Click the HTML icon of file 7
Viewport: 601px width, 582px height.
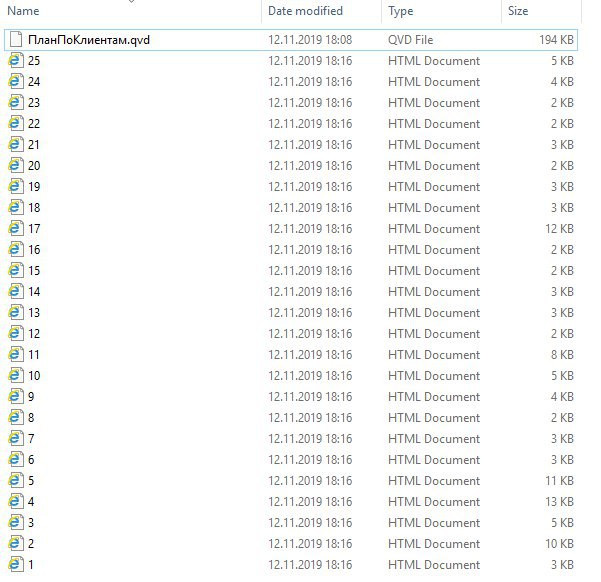point(16,439)
